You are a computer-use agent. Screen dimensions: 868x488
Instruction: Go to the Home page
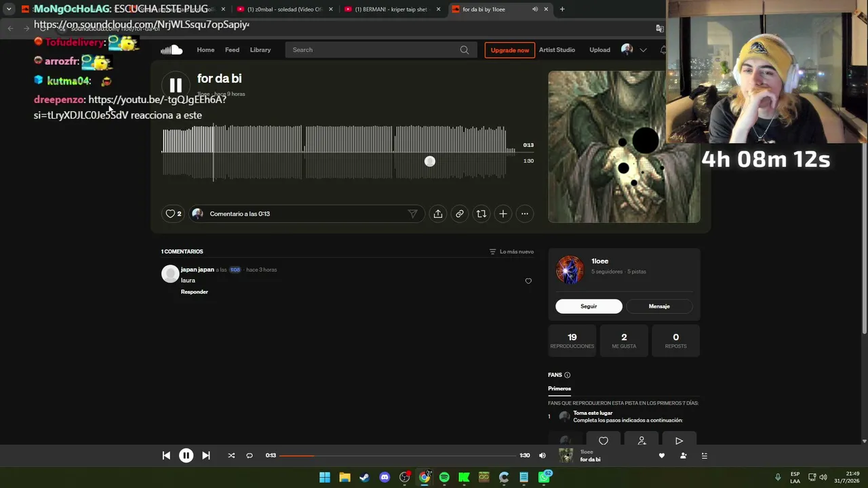point(205,49)
